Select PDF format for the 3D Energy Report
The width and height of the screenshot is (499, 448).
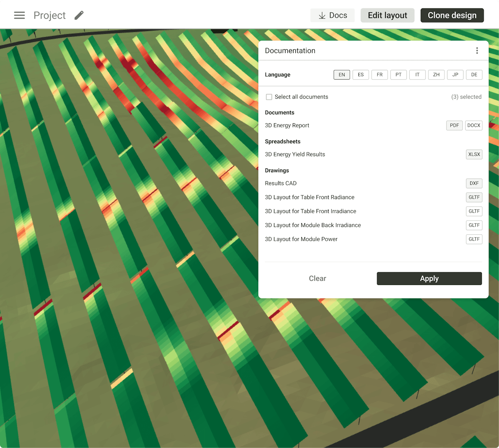[454, 125]
